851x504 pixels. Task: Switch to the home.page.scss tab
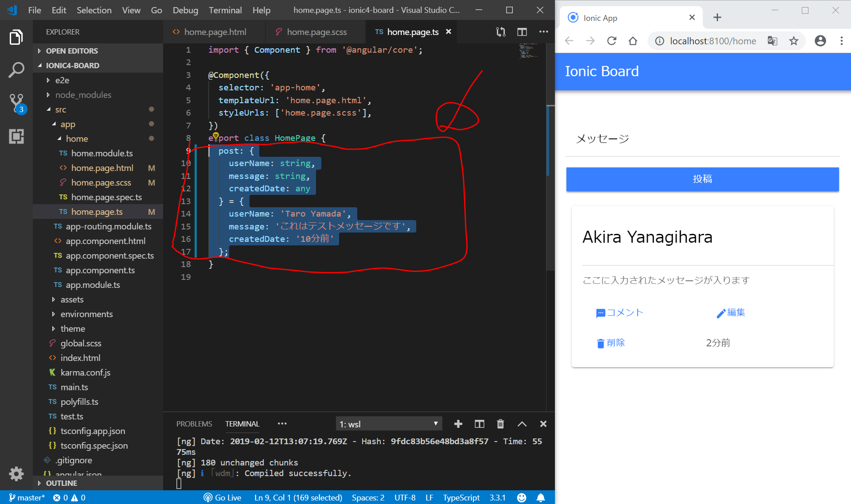pos(316,32)
